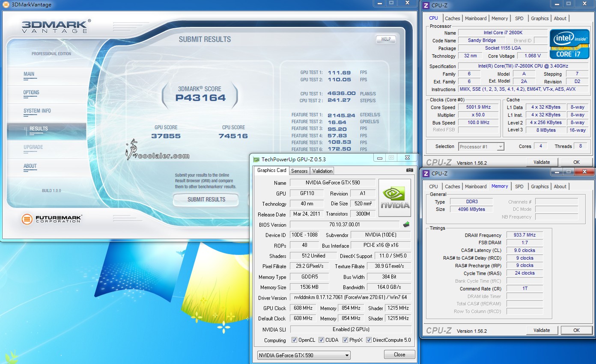Click the memory Size value 4096 MBytes
Image resolution: width=596 pixels, height=364 pixels.
[471, 209]
